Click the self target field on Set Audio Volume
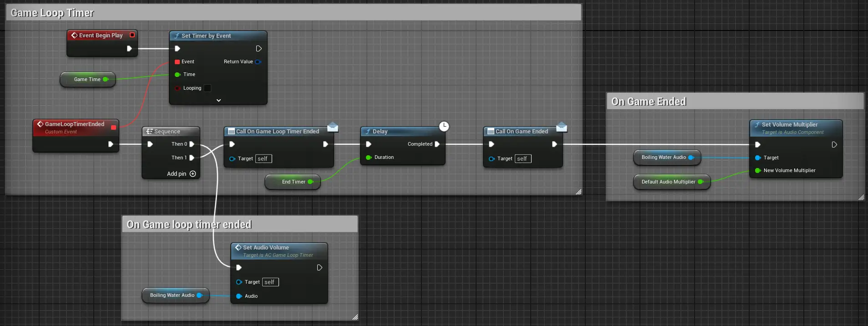Image resolution: width=868 pixels, height=326 pixels. coord(270,282)
